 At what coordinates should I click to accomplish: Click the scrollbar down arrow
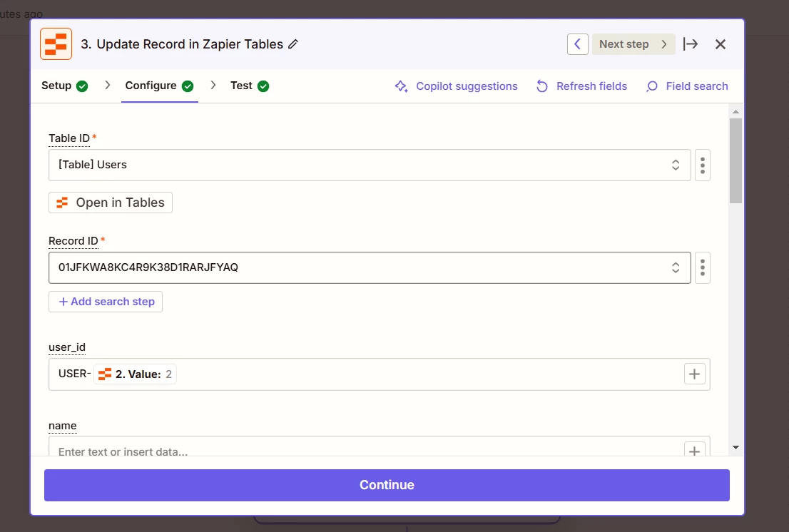(735, 448)
